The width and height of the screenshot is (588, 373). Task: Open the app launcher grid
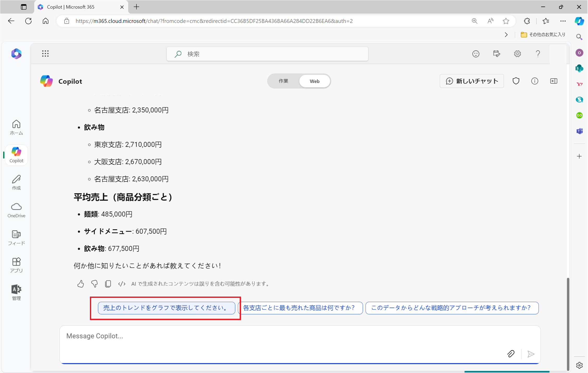click(45, 54)
